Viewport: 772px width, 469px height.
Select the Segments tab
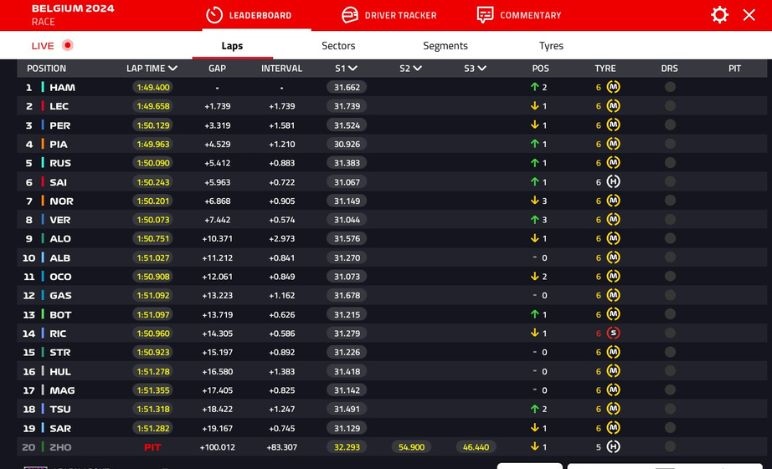pyautogui.click(x=445, y=46)
